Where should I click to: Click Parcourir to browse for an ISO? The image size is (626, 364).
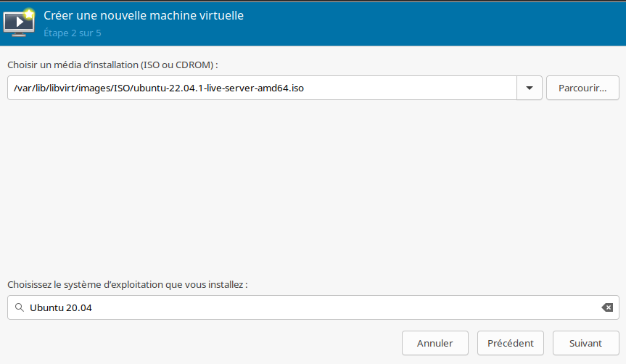coord(582,88)
